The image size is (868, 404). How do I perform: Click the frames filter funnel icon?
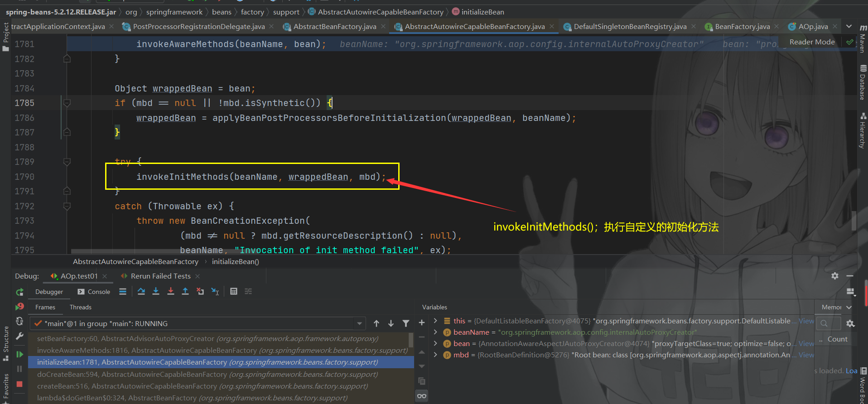pyautogui.click(x=406, y=323)
